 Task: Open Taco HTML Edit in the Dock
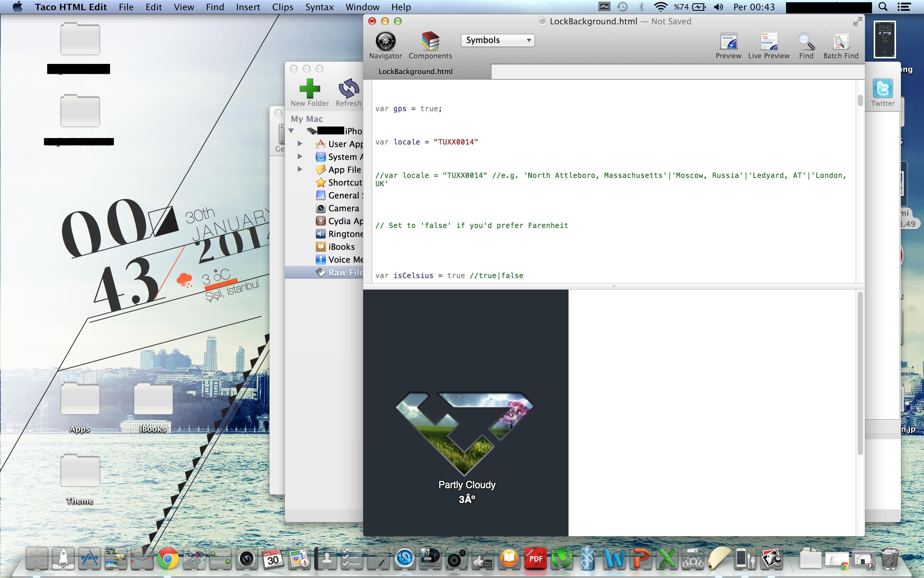719,559
